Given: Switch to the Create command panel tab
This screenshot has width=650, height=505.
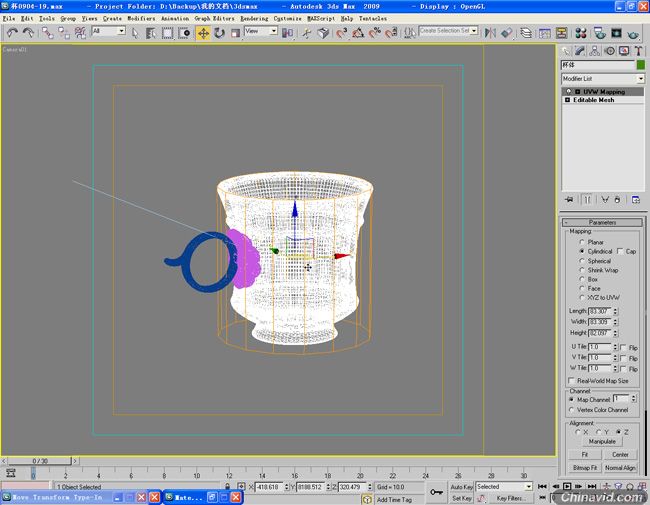Looking at the screenshot, I should (x=565, y=51).
